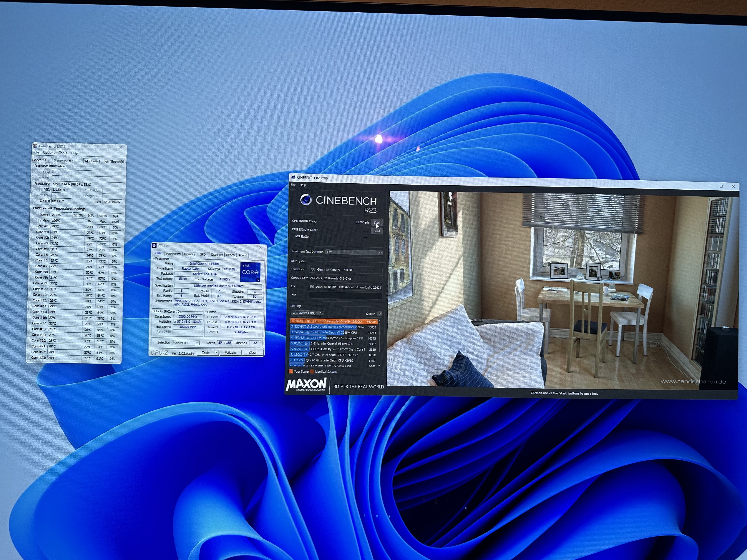Switch to the About tab in CPU-Z

(243, 256)
